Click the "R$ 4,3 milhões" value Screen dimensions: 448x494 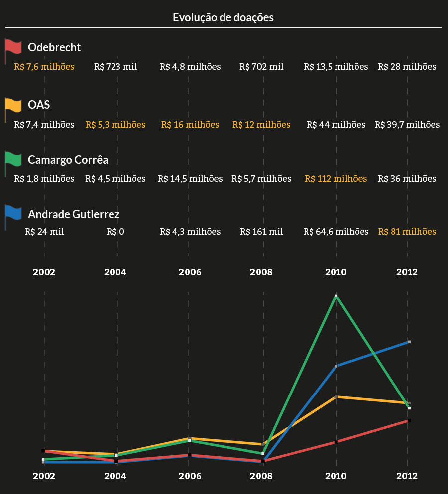tap(190, 232)
